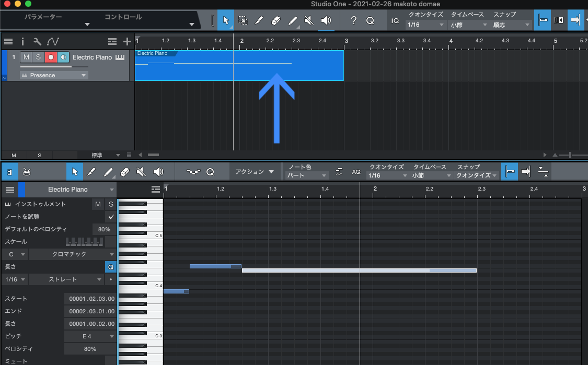Select the Arrow tool in the piano editor

[75, 172]
